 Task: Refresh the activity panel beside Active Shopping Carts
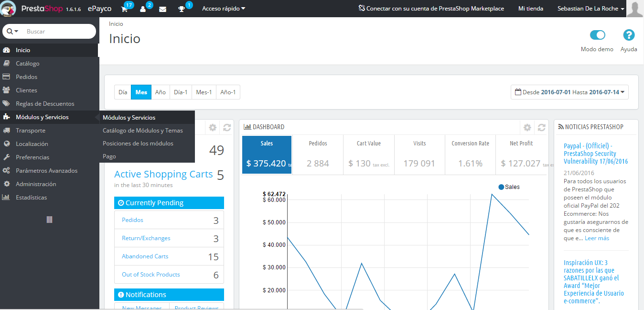coord(227,127)
